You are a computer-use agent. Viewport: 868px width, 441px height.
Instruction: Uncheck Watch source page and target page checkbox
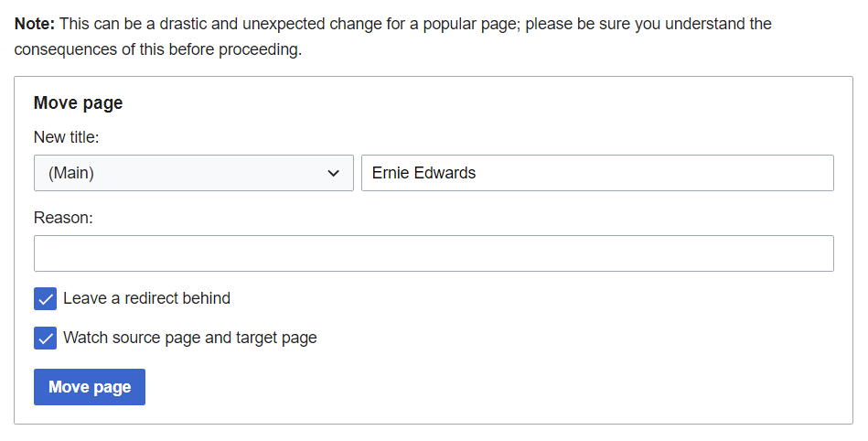(46, 339)
